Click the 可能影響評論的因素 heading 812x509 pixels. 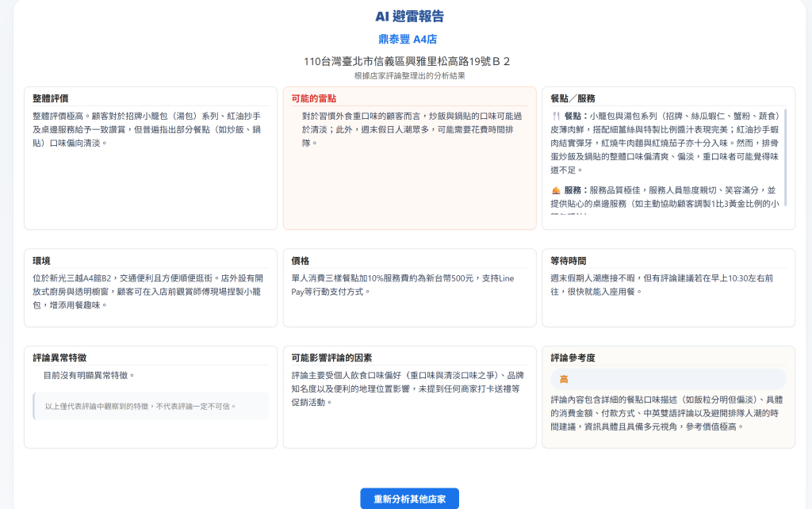point(331,358)
